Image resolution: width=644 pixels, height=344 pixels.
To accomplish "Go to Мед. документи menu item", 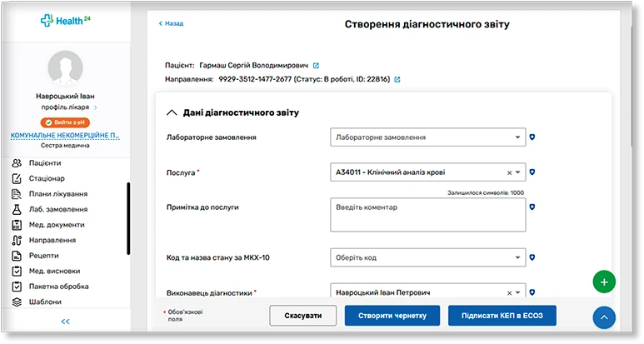I will (x=57, y=225).
